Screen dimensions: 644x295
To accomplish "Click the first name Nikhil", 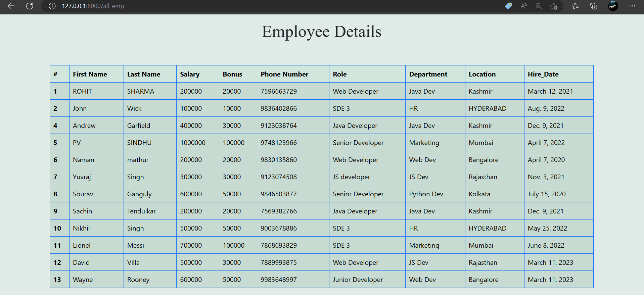I will coord(81,228).
